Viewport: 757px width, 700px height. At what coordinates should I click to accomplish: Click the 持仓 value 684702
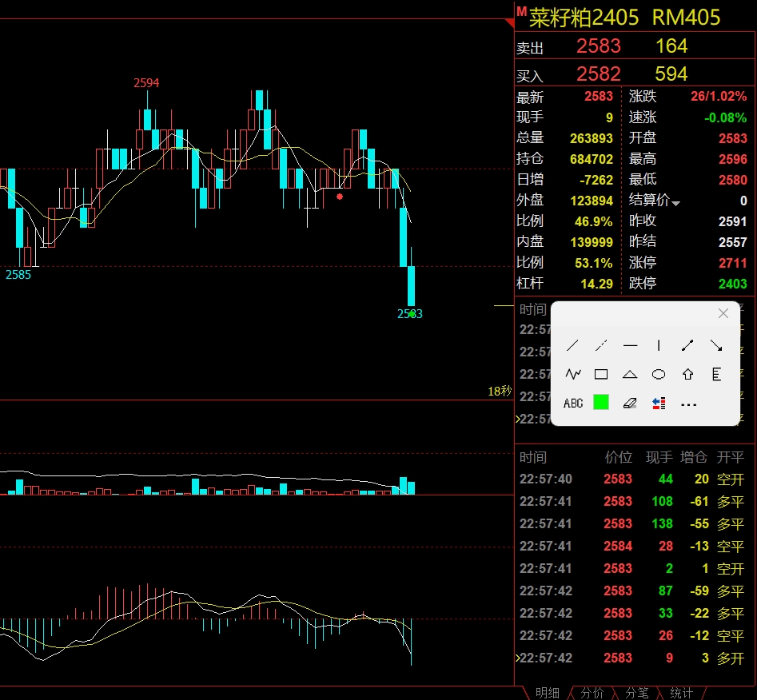[x=592, y=159]
